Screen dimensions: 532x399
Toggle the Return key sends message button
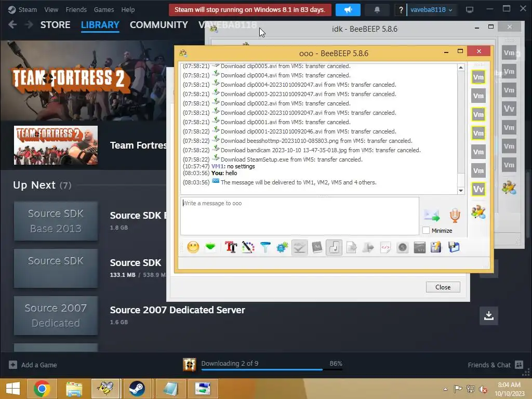[334, 247]
